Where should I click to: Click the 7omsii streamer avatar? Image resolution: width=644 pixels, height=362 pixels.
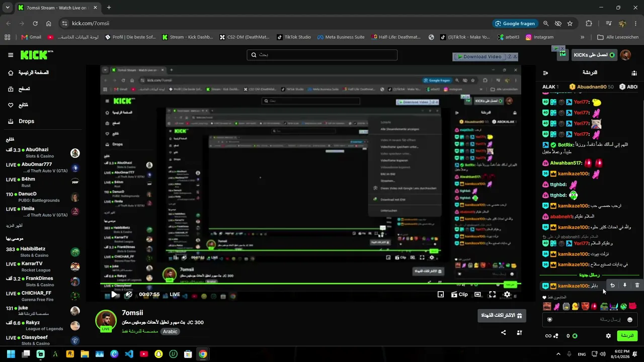point(106,320)
